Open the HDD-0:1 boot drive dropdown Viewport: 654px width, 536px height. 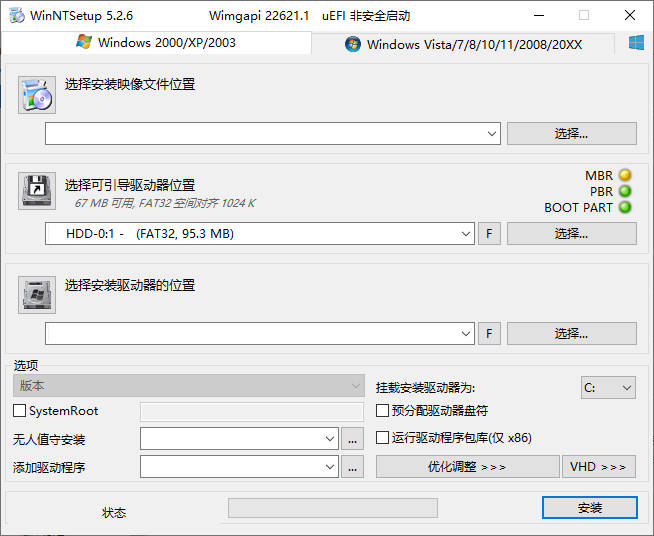pos(465,234)
